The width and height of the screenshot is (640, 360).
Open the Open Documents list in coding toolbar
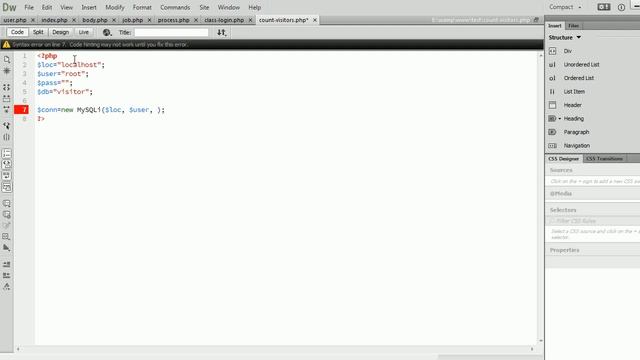click(7, 60)
